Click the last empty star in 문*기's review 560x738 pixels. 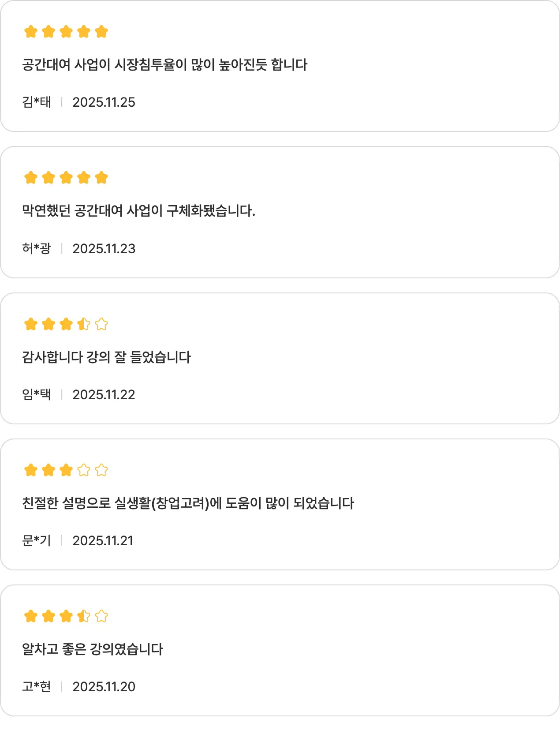[101, 470]
